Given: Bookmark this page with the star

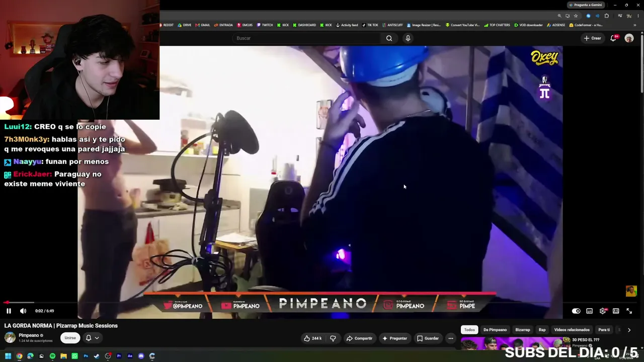Looking at the screenshot, I should tap(576, 16).
